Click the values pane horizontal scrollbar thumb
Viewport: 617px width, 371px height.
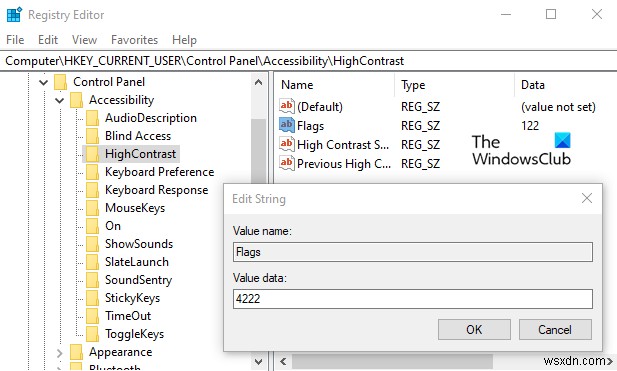[x=392, y=362]
